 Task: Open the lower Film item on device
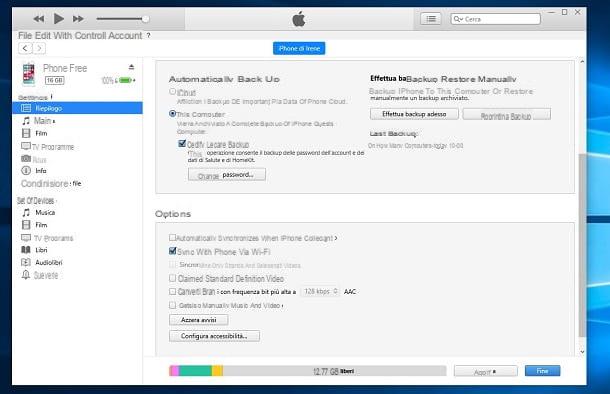pos(34,225)
